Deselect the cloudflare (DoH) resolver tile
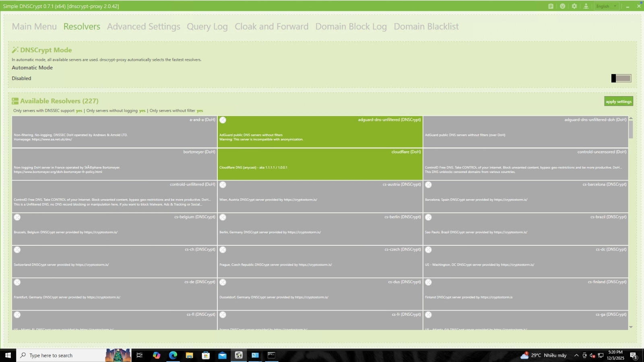The height and width of the screenshot is (362, 644). pyautogui.click(x=320, y=164)
